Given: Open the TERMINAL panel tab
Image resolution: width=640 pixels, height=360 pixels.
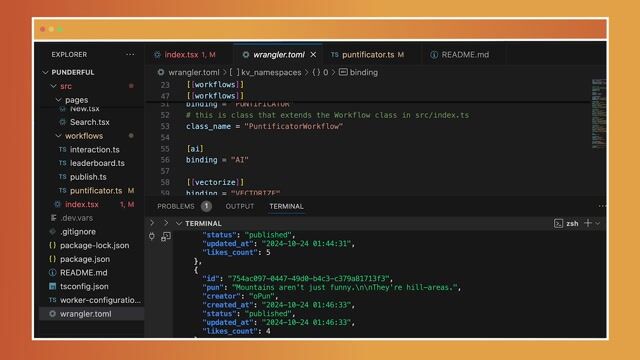Looking at the screenshot, I should point(286,207).
